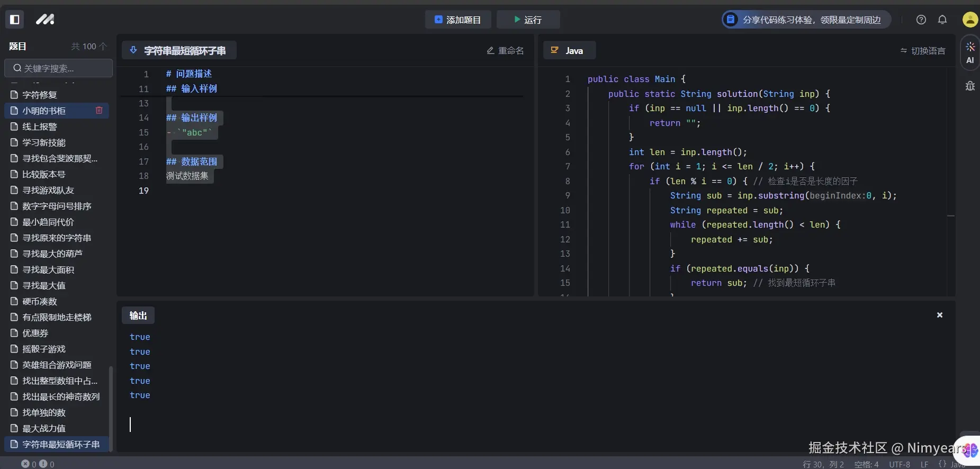
Task: Click 切换语言 to switch language
Action: coord(923,51)
